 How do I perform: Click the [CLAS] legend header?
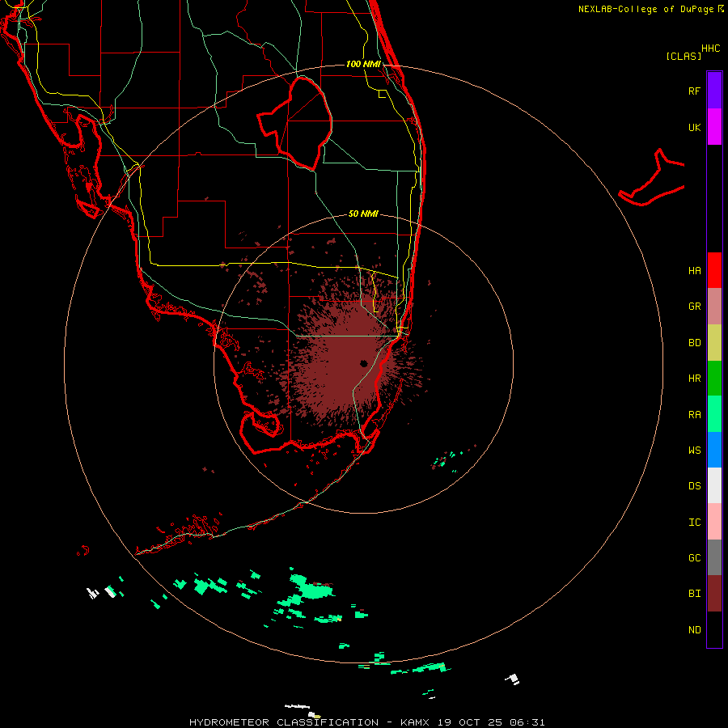pos(683,56)
